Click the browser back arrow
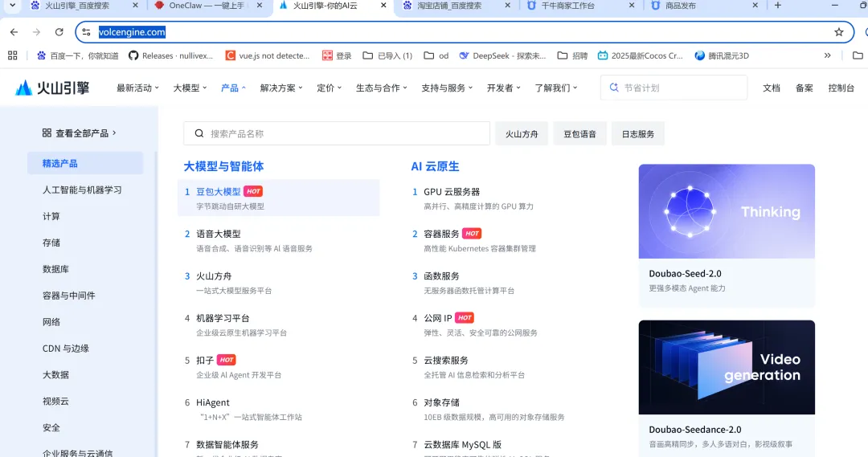Viewport: 868px width, 457px height. pos(14,32)
